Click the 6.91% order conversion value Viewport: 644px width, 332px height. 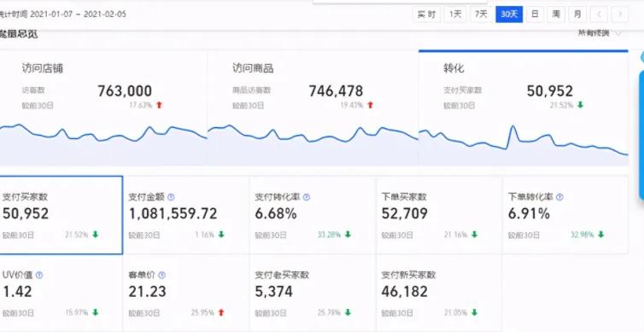pyautogui.click(x=529, y=213)
